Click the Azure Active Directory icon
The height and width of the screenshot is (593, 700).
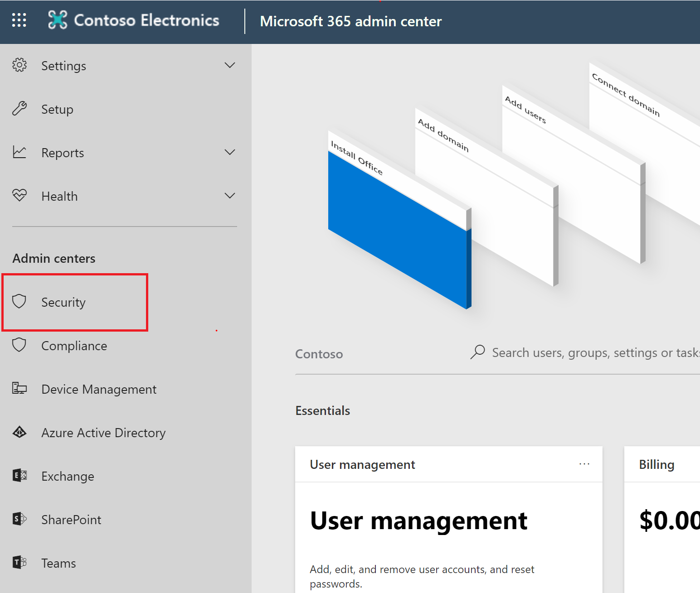[19, 432]
